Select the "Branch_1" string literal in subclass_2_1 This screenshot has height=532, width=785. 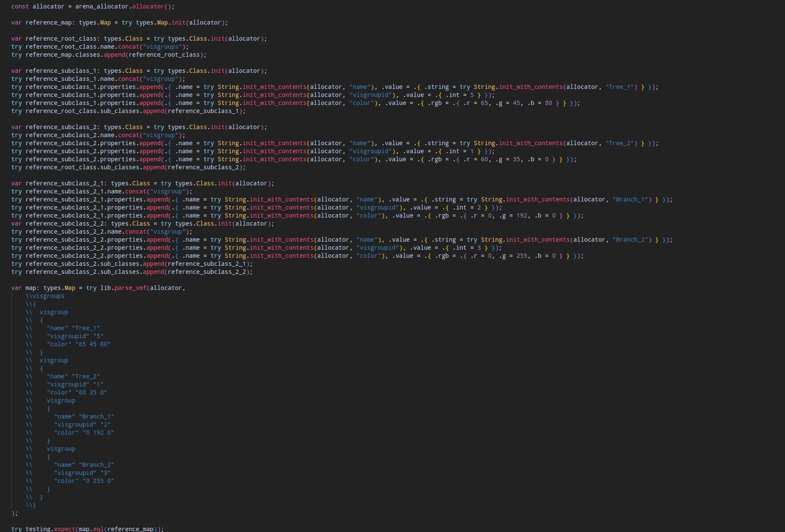tap(631, 199)
